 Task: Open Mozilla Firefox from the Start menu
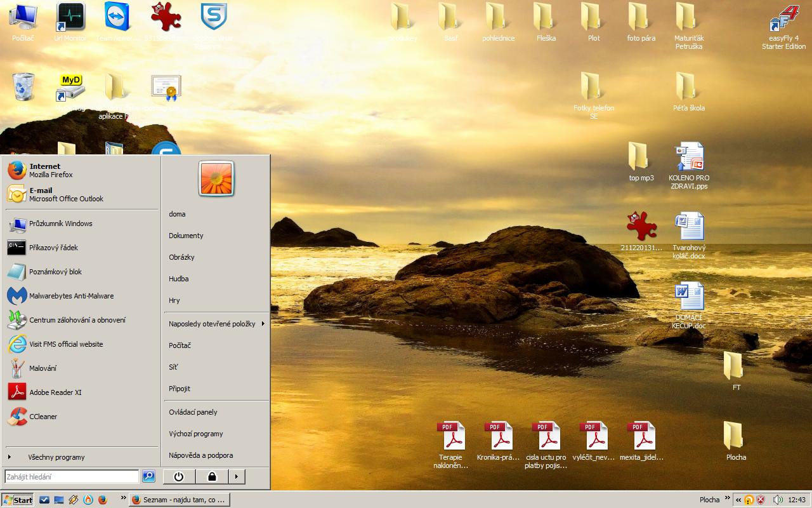[x=51, y=170]
